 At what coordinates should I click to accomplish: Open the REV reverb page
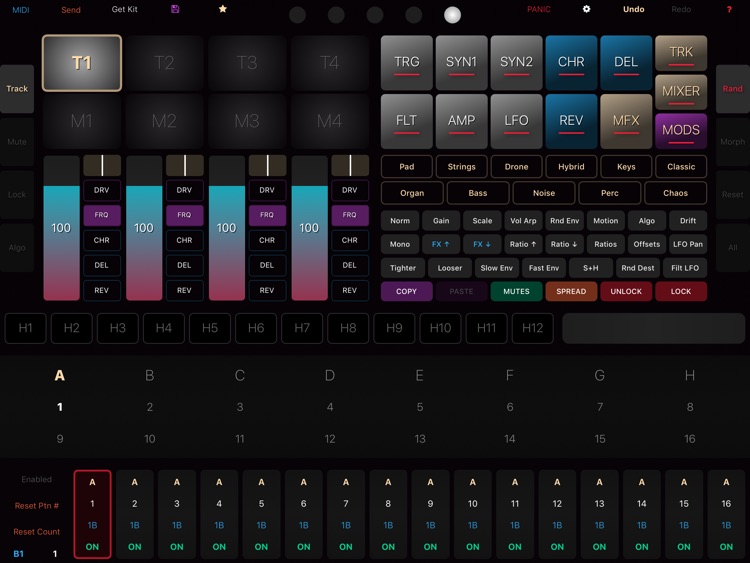[571, 121]
